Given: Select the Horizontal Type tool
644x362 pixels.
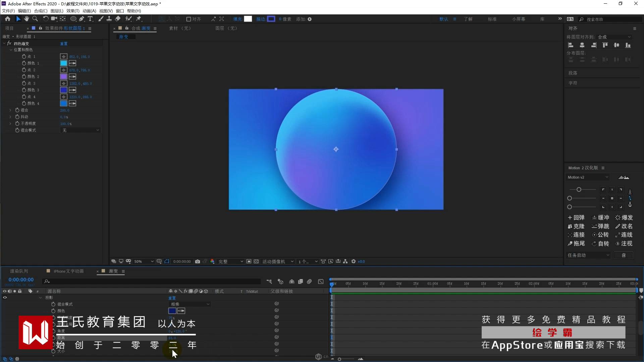Looking at the screenshot, I should (90, 19).
